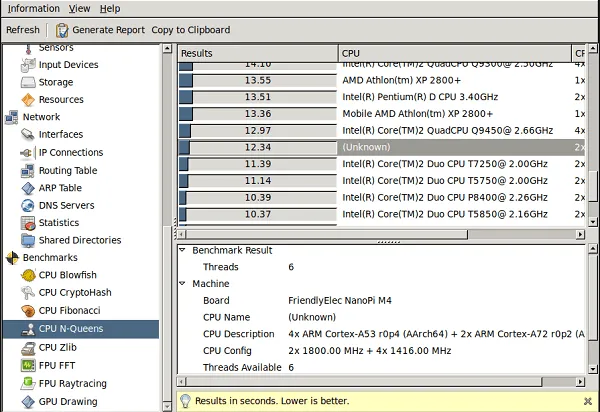Open the IP Connections icon
The width and height of the screenshot is (600, 412).
point(27,153)
